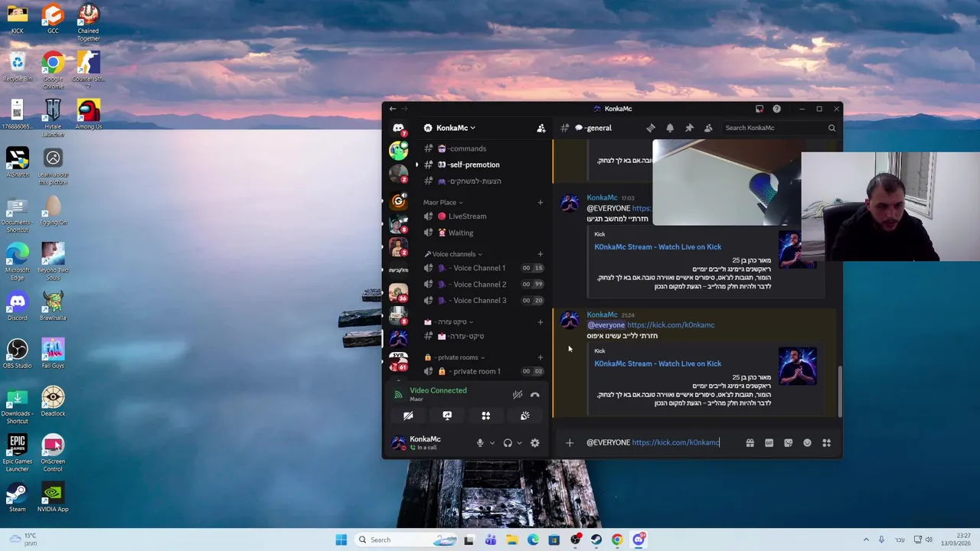The height and width of the screenshot is (551, 980).
Task: Join the Waiting voice channel
Action: pyautogui.click(x=484, y=233)
